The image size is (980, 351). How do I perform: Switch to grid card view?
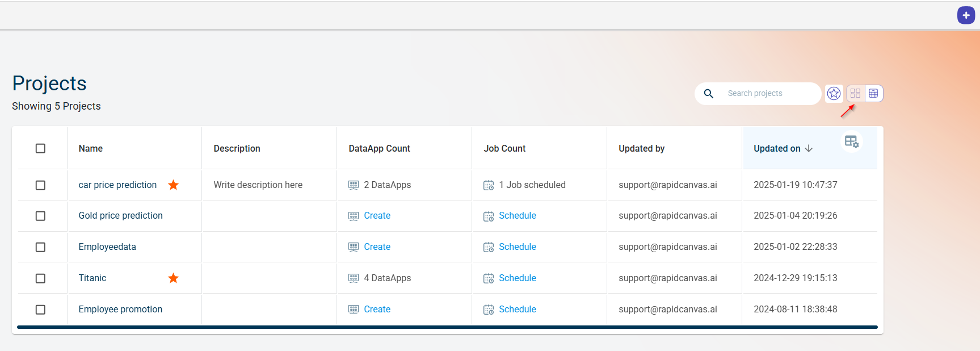coord(855,93)
